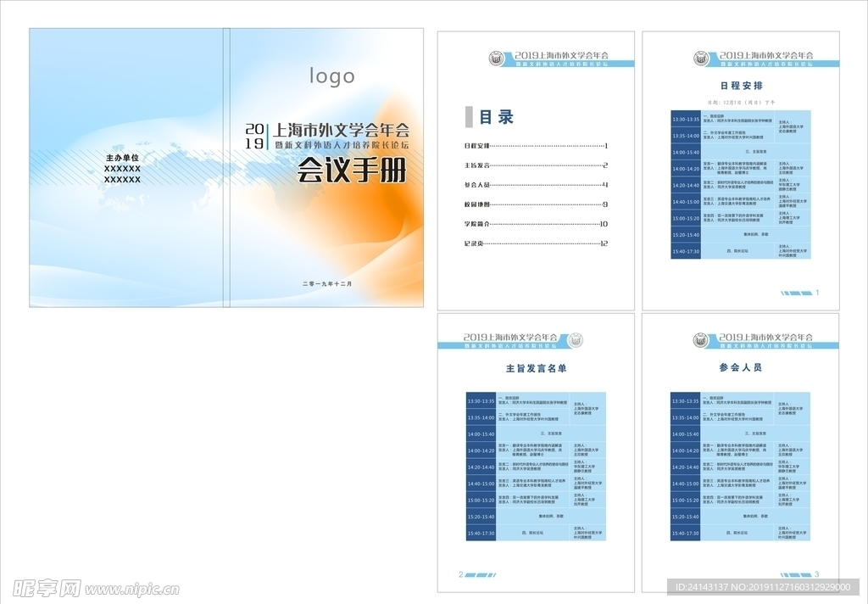Select the 13:30-13:35 time cell on 日程安排 page
The height and width of the screenshot is (604, 868).
(x=685, y=119)
